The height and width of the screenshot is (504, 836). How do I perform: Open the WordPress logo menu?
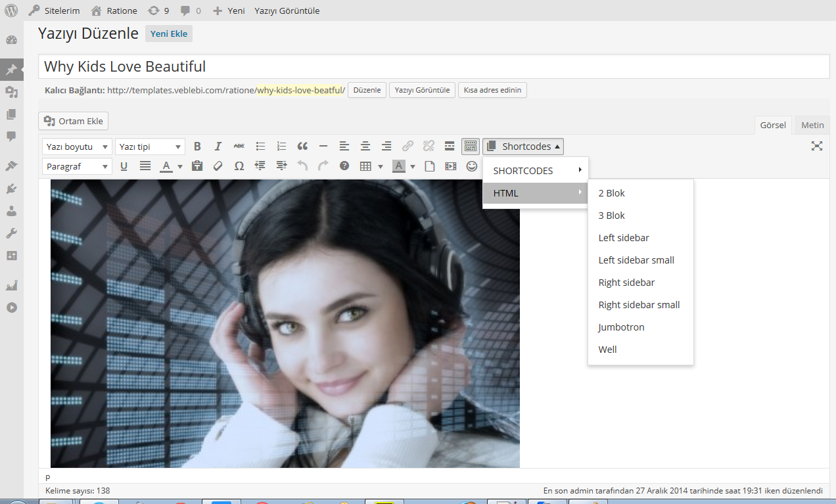pyautogui.click(x=11, y=11)
